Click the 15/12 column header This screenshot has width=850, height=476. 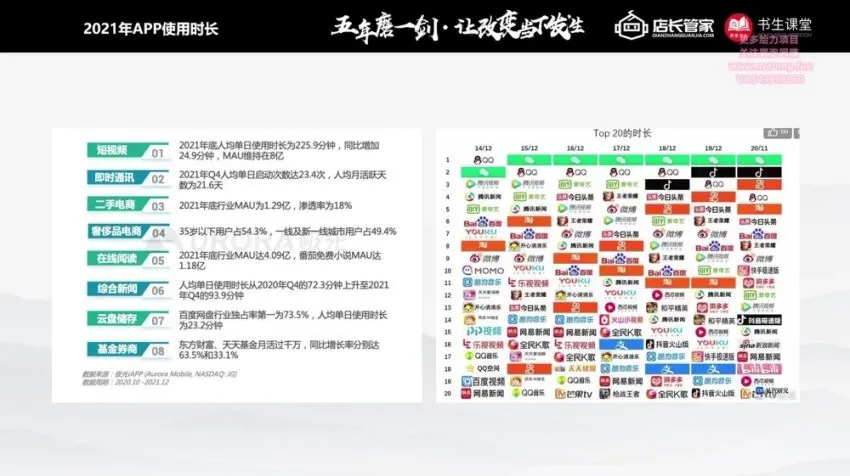tap(529, 148)
